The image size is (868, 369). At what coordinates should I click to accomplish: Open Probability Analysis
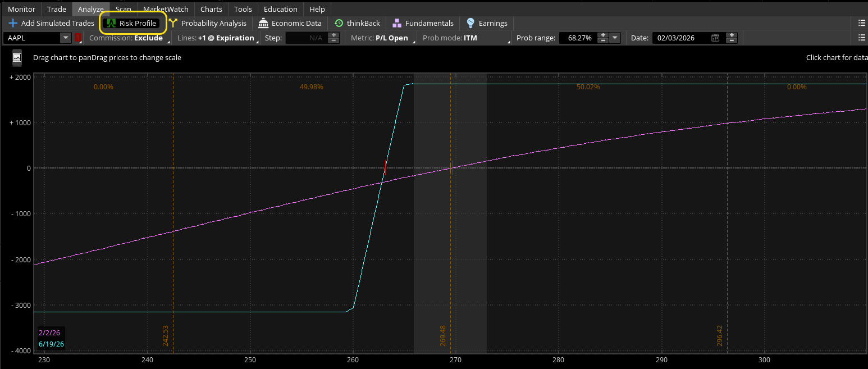coord(209,23)
